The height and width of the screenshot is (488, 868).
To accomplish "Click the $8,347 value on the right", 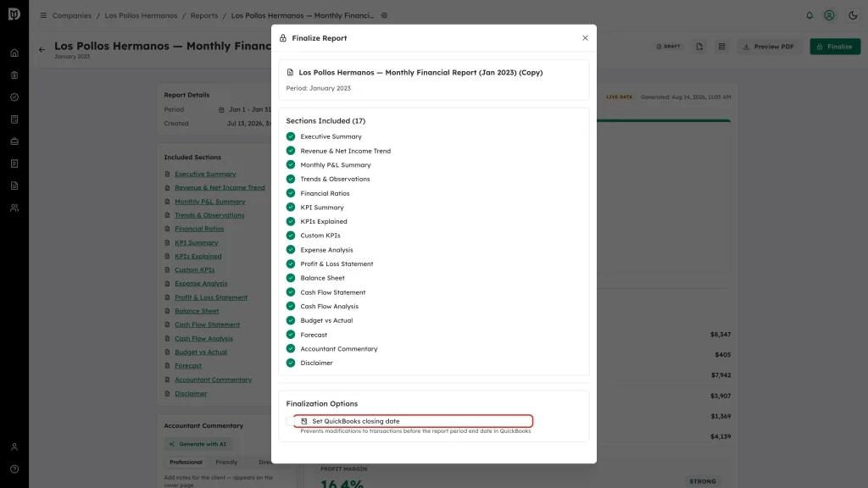I will coord(721,334).
